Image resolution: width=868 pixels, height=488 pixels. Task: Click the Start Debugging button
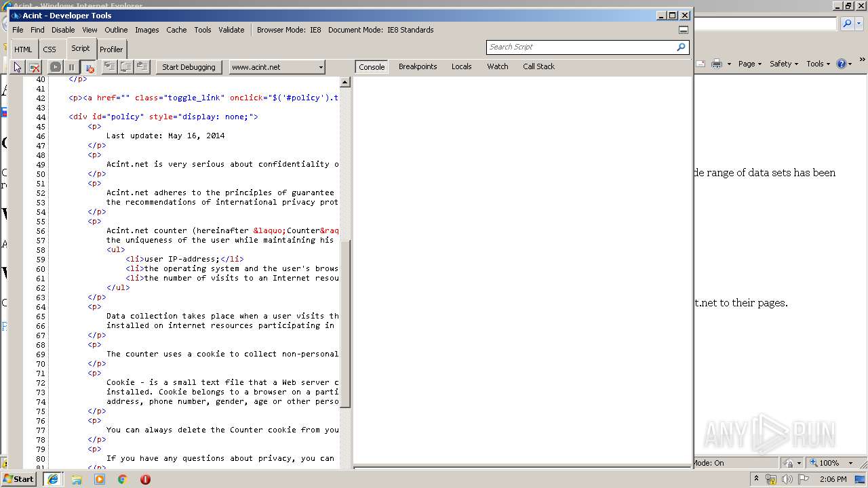pyautogui.click(x=189, y=67)
